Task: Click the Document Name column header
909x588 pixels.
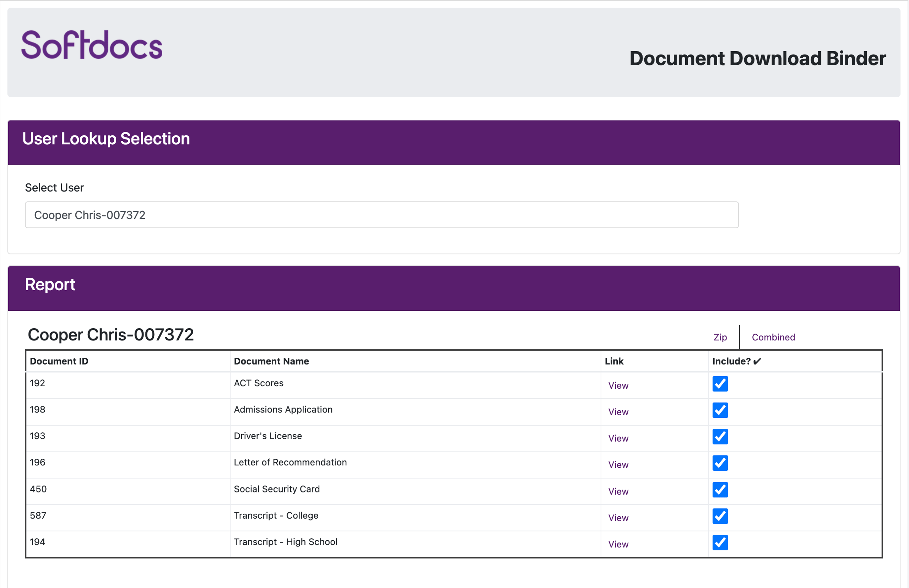Action: tap(415, 361)
